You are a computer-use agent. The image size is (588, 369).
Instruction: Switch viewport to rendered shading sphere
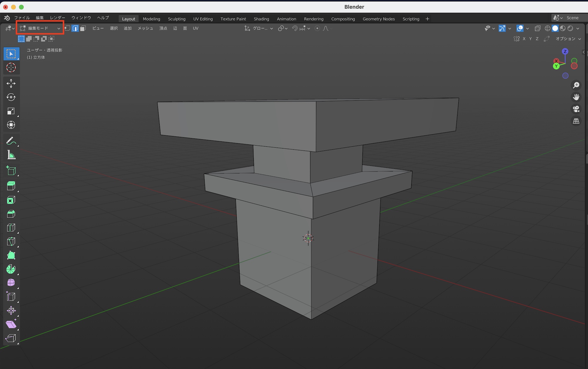click(x=571, y=28)
